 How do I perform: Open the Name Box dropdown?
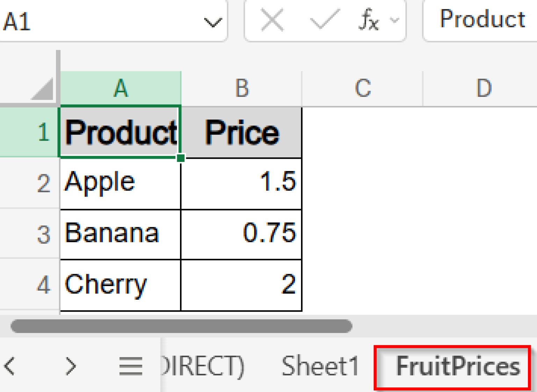click(x=213, y=21)
